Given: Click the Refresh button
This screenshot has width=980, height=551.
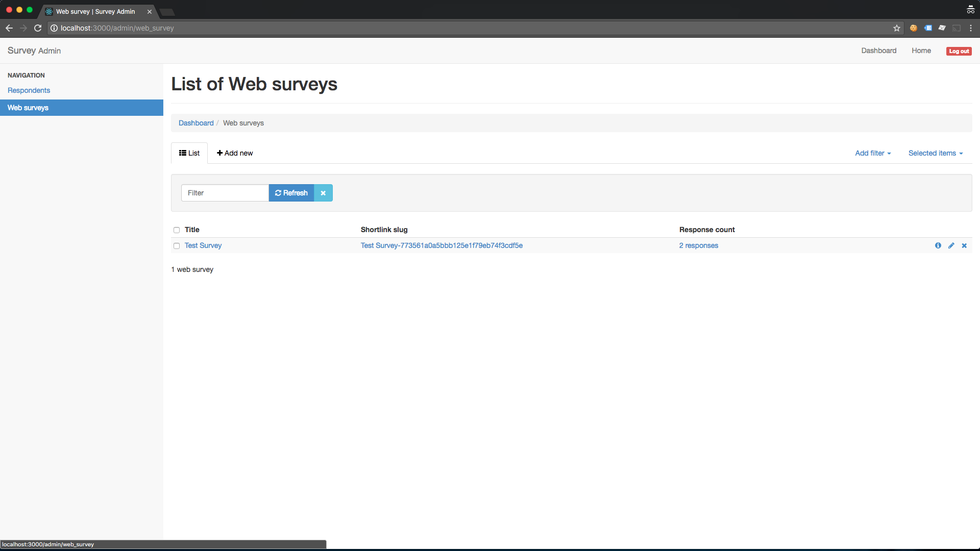Looking at the screenshot, I should click(291, 193).
